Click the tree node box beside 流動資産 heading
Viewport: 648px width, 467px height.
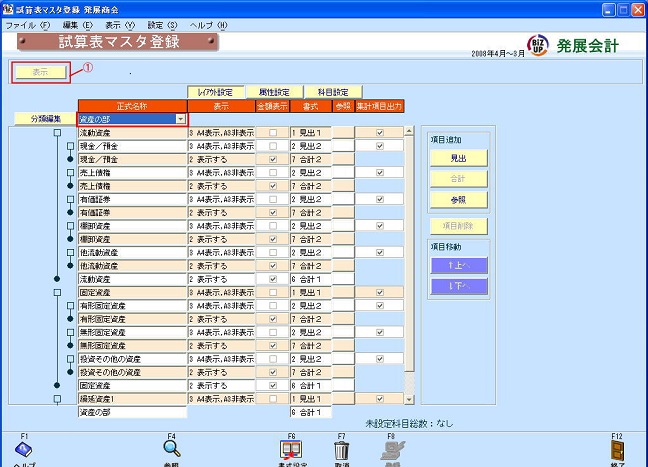pos(57,132)
